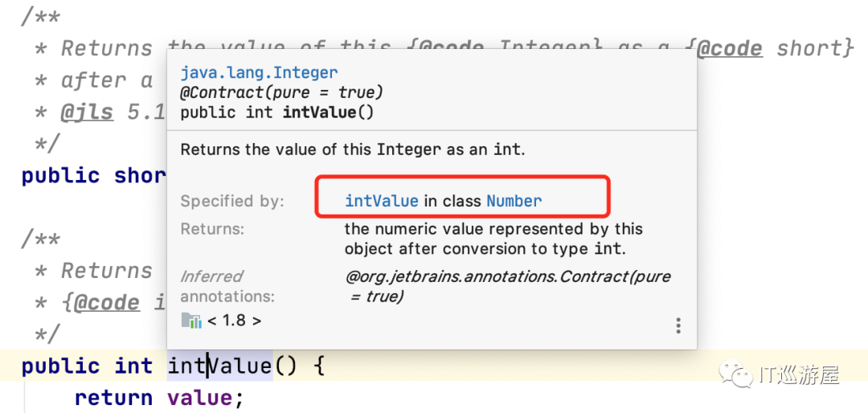Screen dimensions: 868x413
Task: Click the int return type in editor
Action: 133,366
